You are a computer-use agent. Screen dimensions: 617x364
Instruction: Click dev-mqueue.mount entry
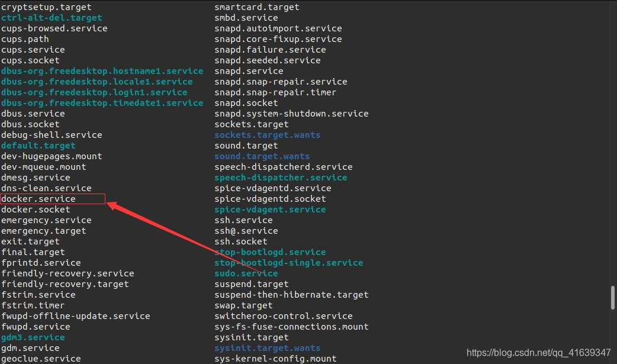click(44, 166)
